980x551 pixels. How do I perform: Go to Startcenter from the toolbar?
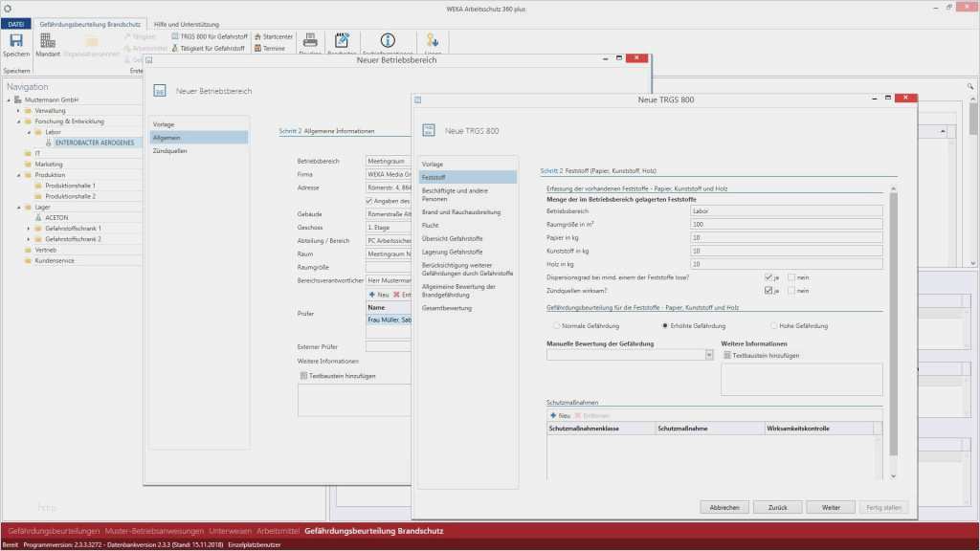coord(256,36)
